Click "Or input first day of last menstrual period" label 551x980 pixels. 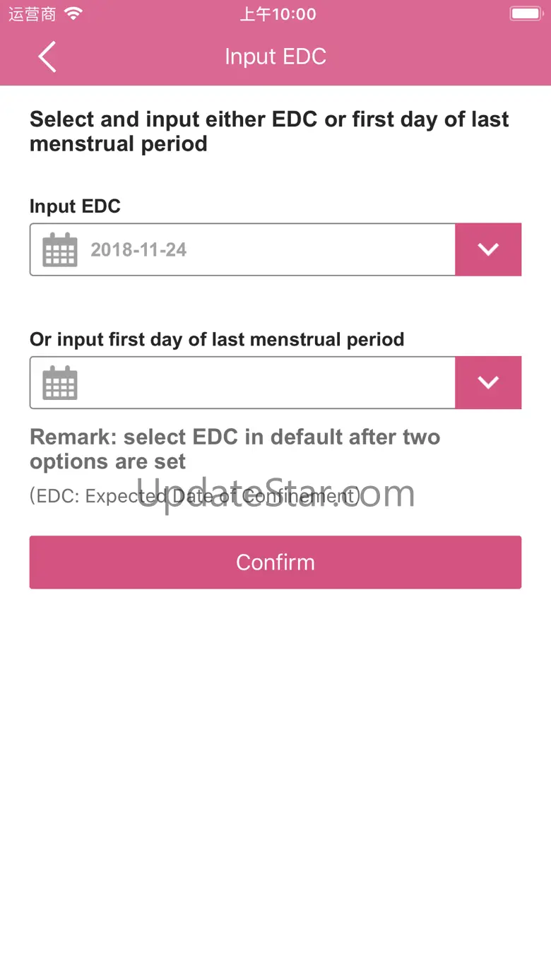[x=217, y=339]
